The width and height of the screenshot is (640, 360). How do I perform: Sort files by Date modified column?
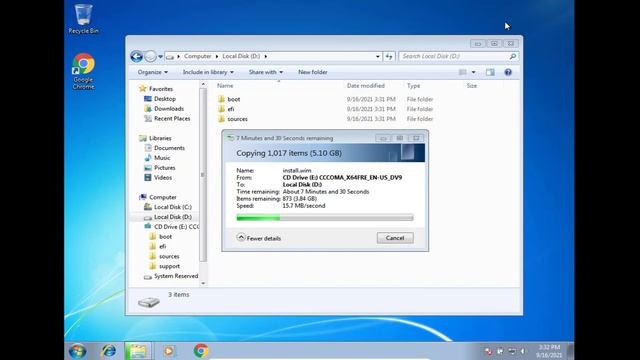point(366,86)
